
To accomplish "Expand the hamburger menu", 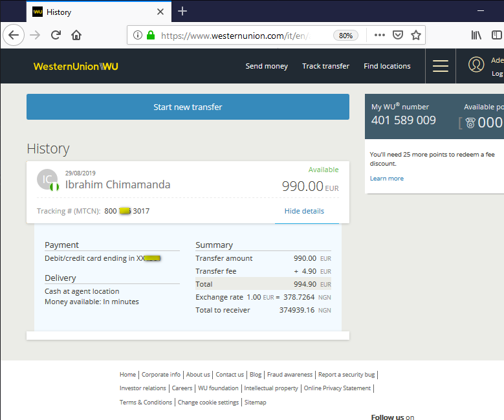I will click(x=441, y=66).
